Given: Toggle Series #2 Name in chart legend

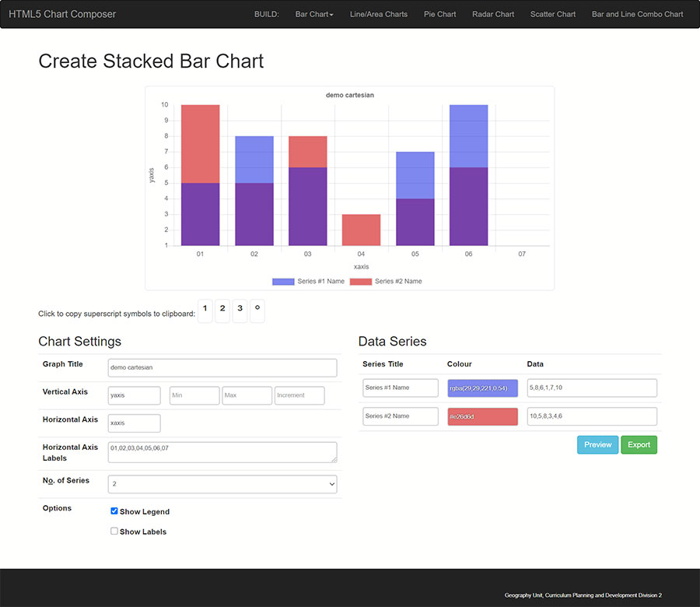Looking at the screenshot, I should (x=386, y=281).
